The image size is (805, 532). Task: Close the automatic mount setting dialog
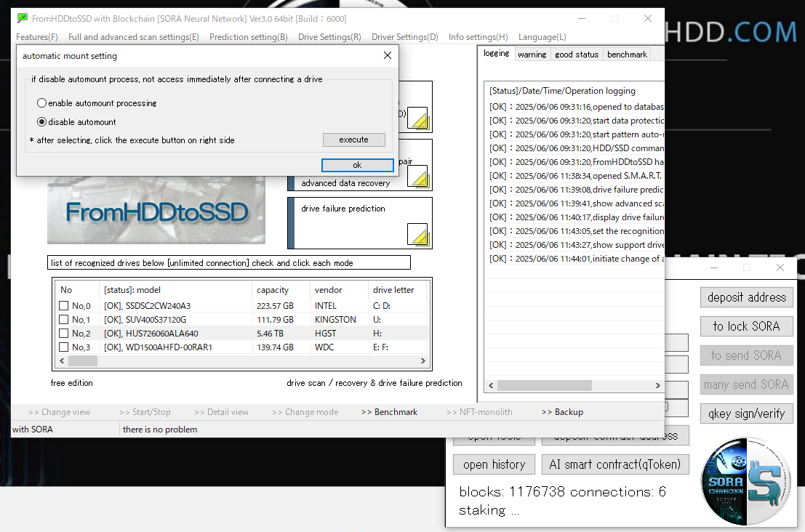click(388, 55)
